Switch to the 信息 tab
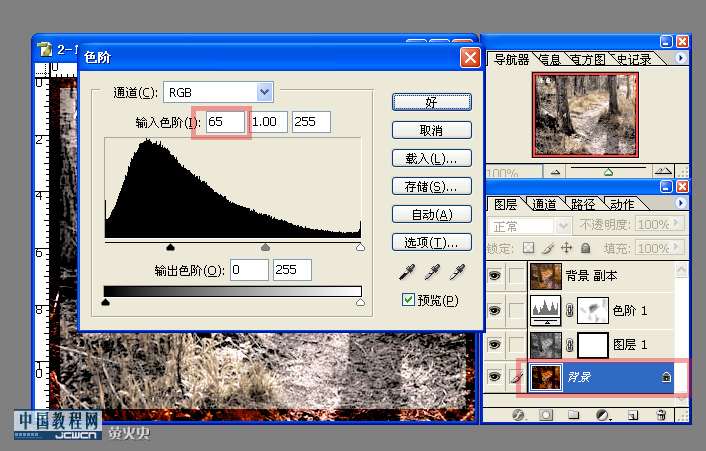This screenshot has width=706, height=451. [x=549, y=59]
